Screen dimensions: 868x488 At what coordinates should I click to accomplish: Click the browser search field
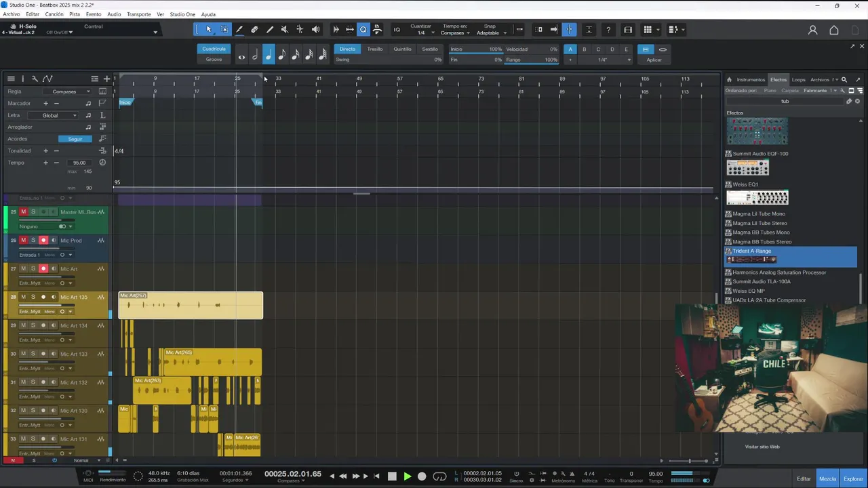click(787, 101)
